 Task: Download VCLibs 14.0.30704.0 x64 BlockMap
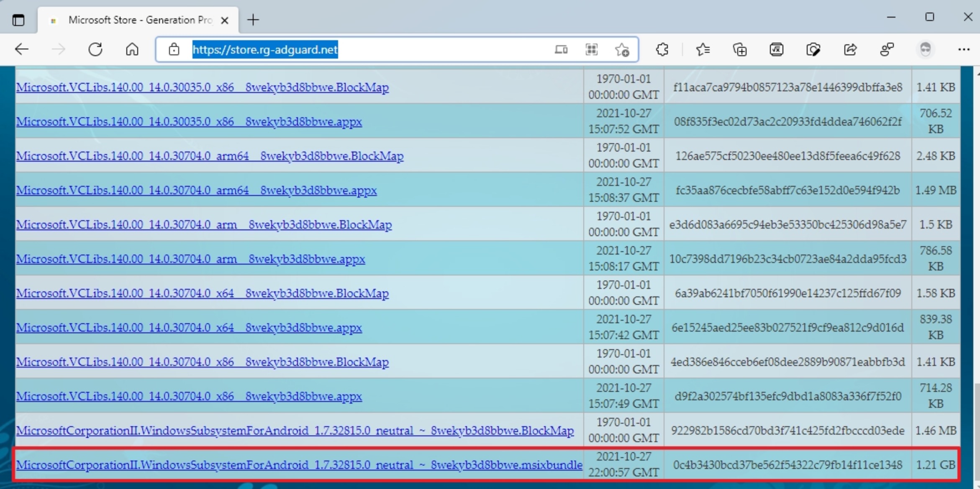tap(202, 293)
